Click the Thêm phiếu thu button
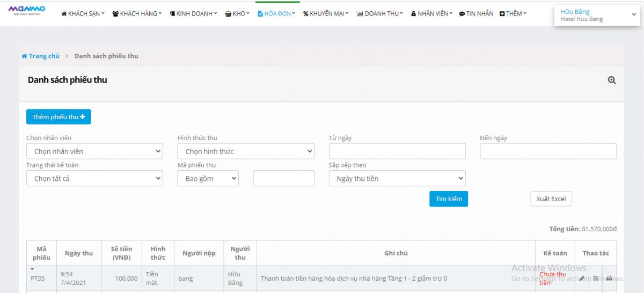Screen dimensions: 644x293 click(x=58, y=117)
